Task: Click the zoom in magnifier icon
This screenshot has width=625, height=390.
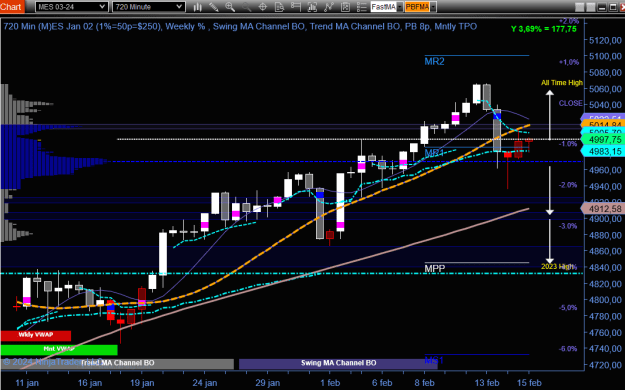Action: [x=230, y=7]
